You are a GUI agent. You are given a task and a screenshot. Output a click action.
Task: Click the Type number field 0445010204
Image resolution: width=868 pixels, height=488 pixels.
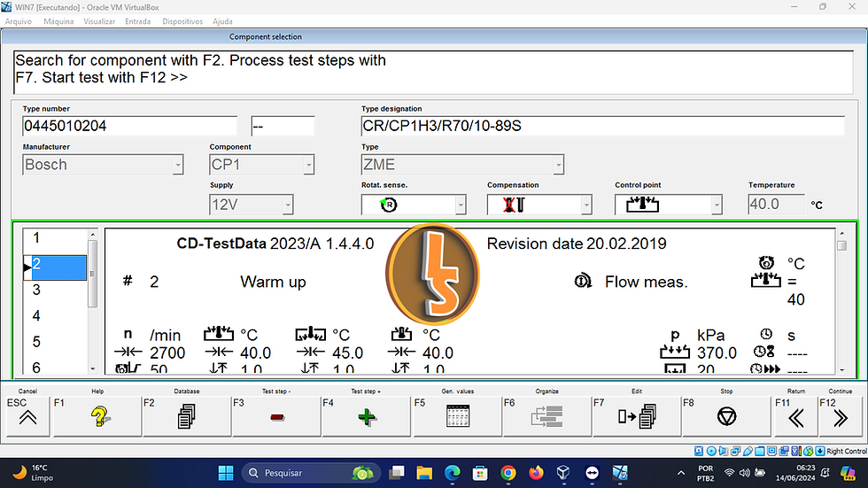129,126
